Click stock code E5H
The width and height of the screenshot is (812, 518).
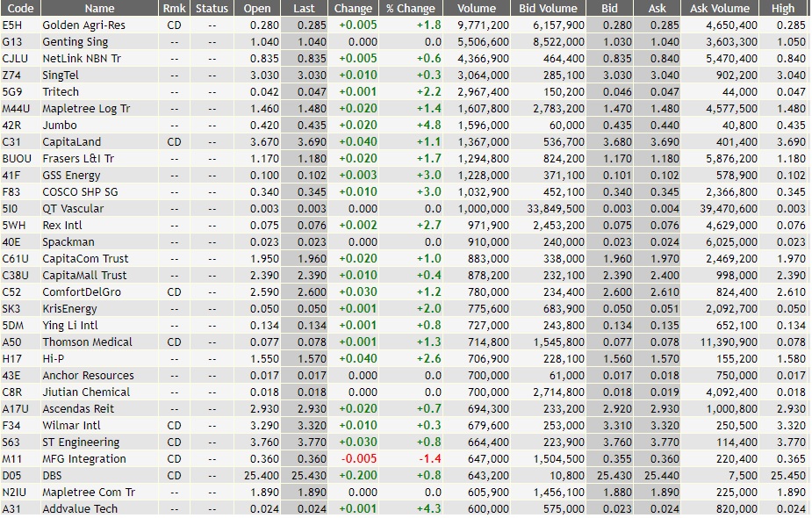[x=12, y=25]
